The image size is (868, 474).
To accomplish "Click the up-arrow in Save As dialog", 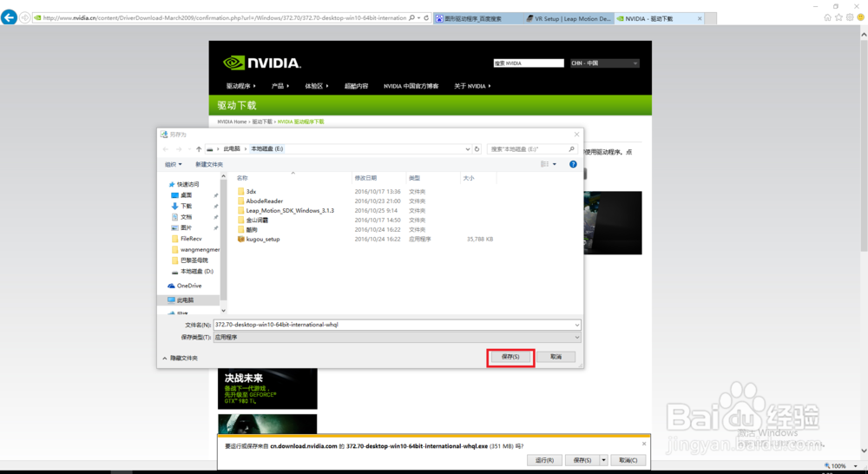I will pyautogui.click(x=199, y=149).
